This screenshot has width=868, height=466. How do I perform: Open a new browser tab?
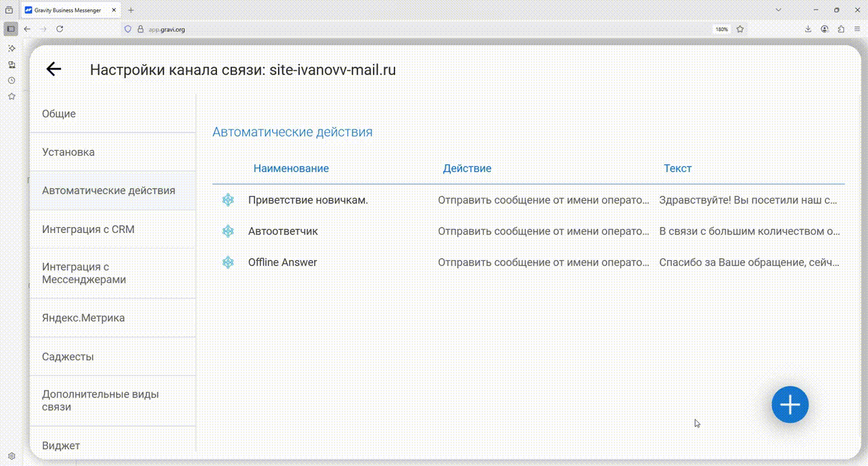pyautogui.click(x=131, y=10)
